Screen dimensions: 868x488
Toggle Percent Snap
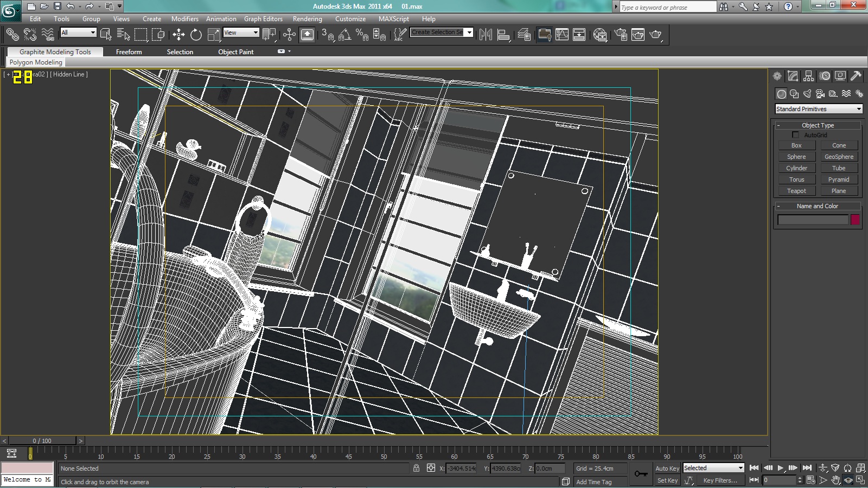pyautogui.click(x=362, y=35)
